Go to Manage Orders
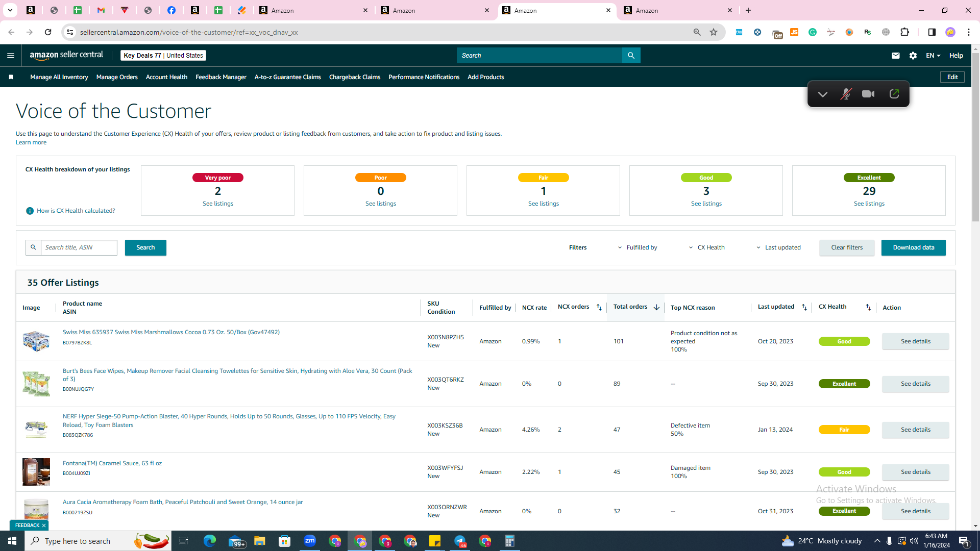 click(x=117, y=77)
